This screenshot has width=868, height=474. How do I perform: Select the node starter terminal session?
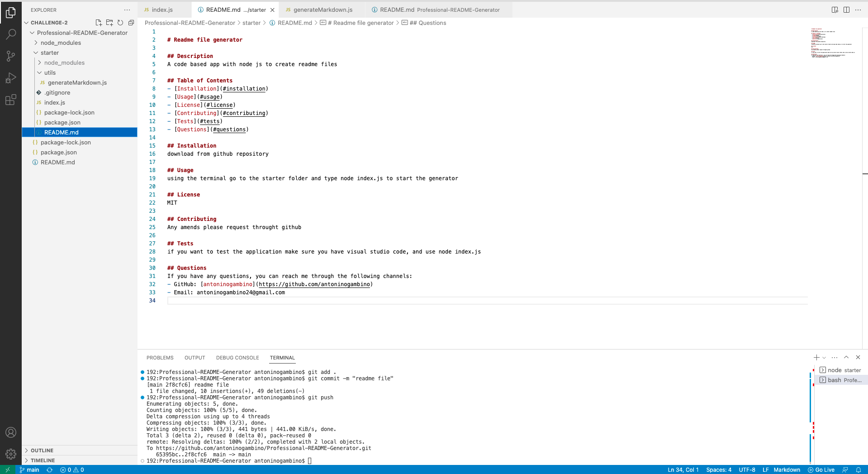(x=844, y=370)
